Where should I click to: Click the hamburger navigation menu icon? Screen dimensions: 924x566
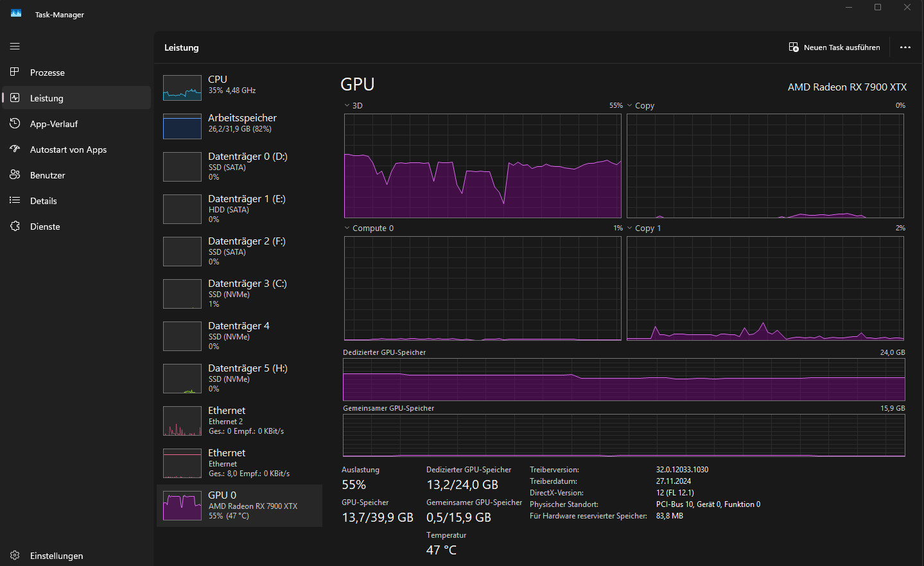pos(14,46)
